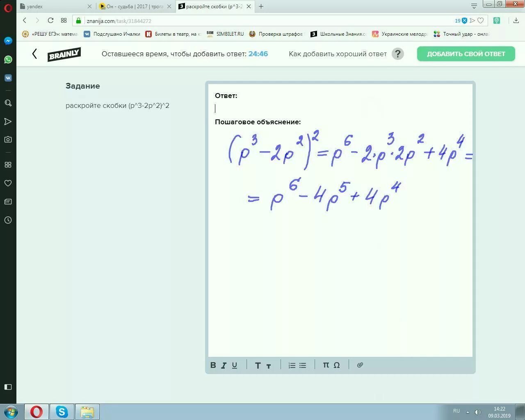The image size is (525, 420).
Task: Select the handwritten solution image
Action: tap(351, 170)
